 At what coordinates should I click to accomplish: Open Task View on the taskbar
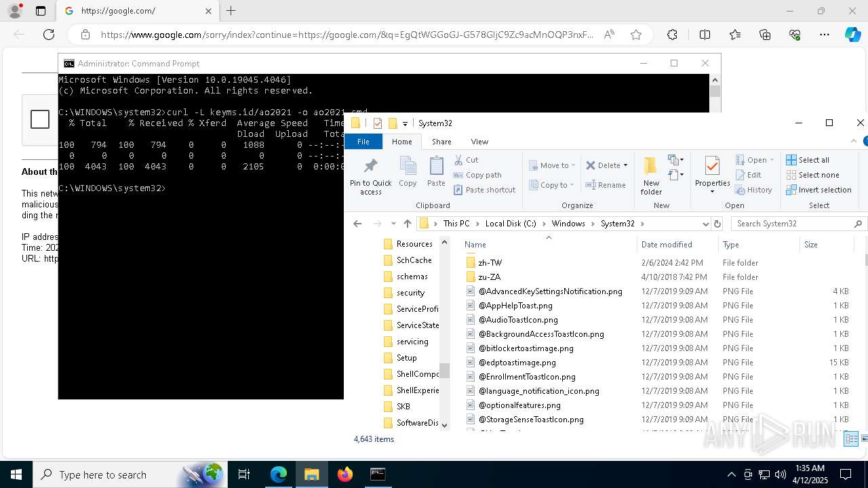pyautogui.click(x=244, y=474)
